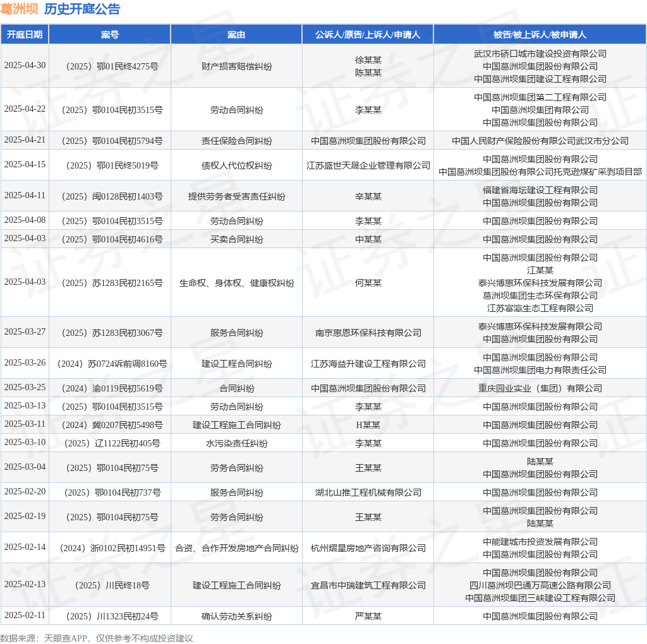
Task: Click the 买卖合同纠纷 cell
Action: point(236,239)
